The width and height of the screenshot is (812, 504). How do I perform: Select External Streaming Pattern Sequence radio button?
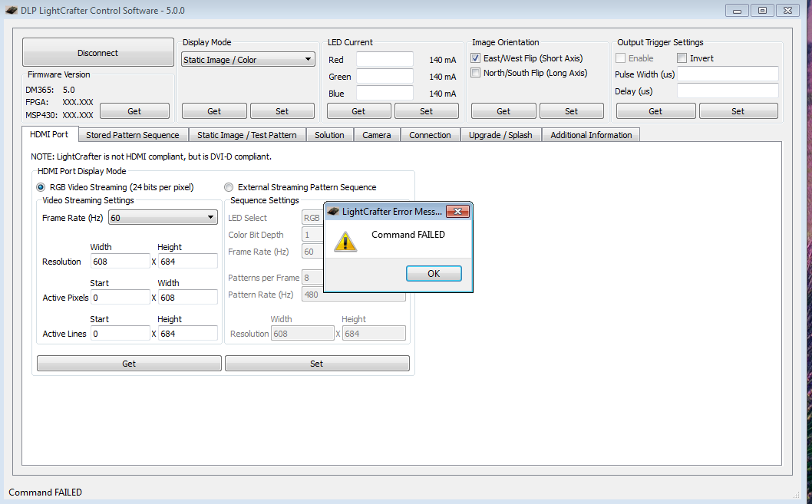coord(229,187)
